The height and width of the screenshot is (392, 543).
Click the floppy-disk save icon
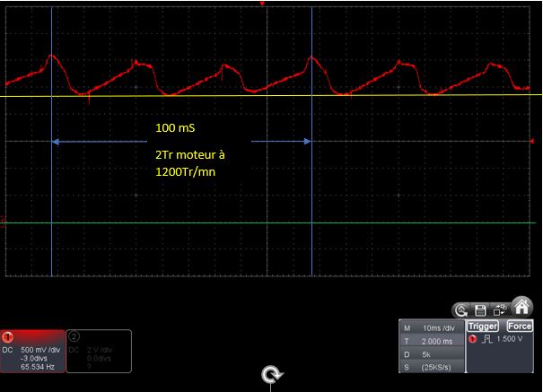pos(480,310)
